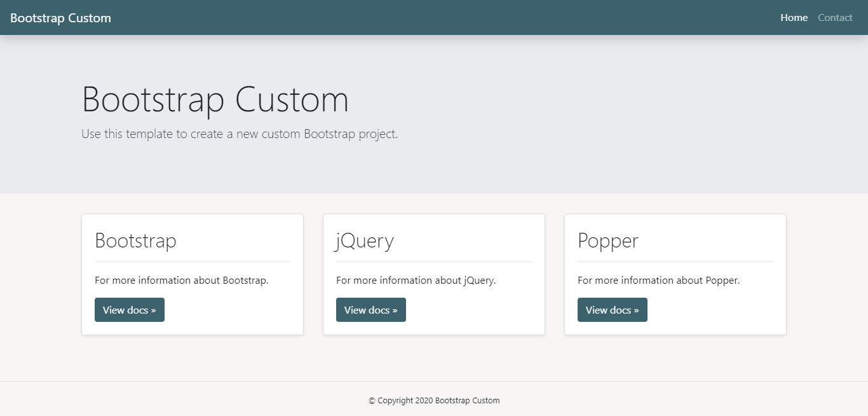Click the divider under the Popper title
The height and width of the screenshot is (416, 868).
coord(675,261)
